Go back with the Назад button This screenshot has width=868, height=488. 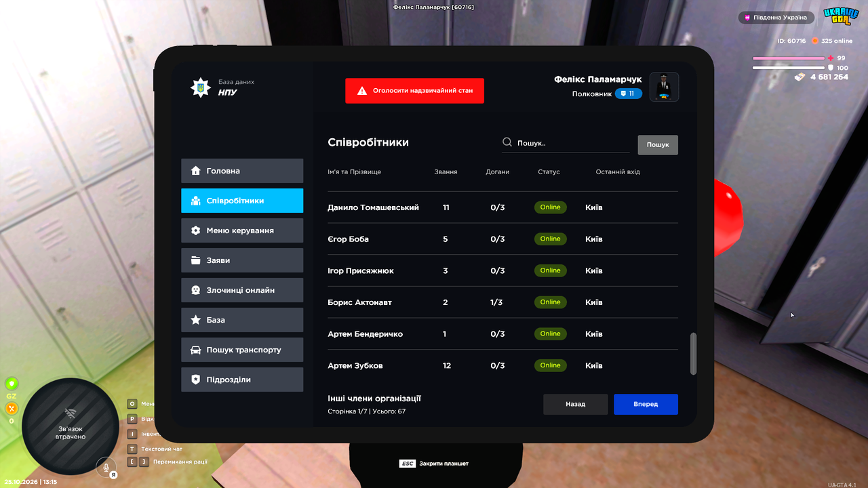coord(575,404)
